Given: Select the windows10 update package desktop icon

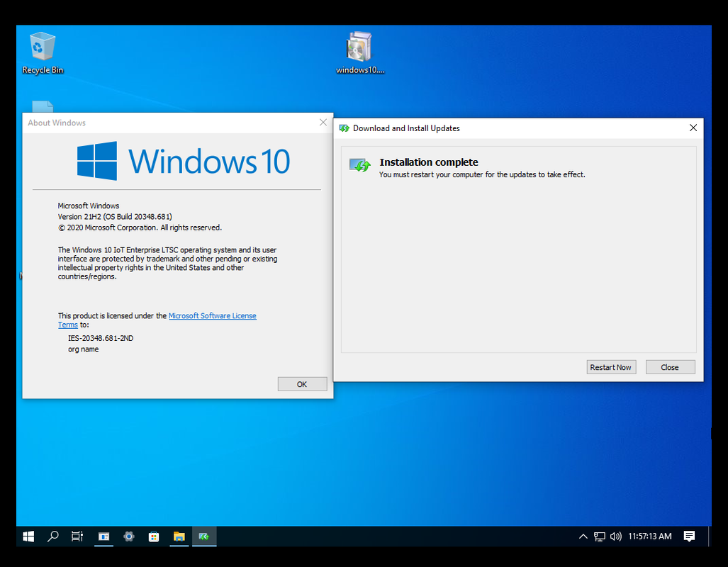Looking at the screenshot, I should [360, 52].
